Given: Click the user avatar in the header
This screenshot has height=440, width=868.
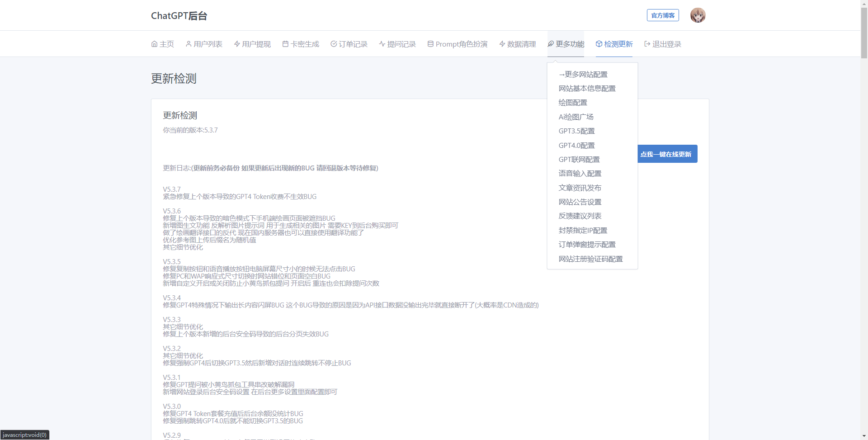Looking at the screenshot, I should (x=698, y=15).
